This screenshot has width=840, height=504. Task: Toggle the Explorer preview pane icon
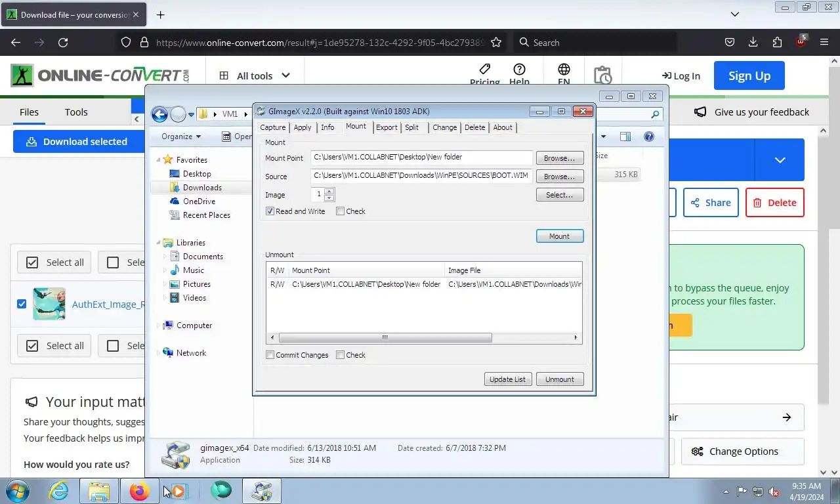pos(625,136)
